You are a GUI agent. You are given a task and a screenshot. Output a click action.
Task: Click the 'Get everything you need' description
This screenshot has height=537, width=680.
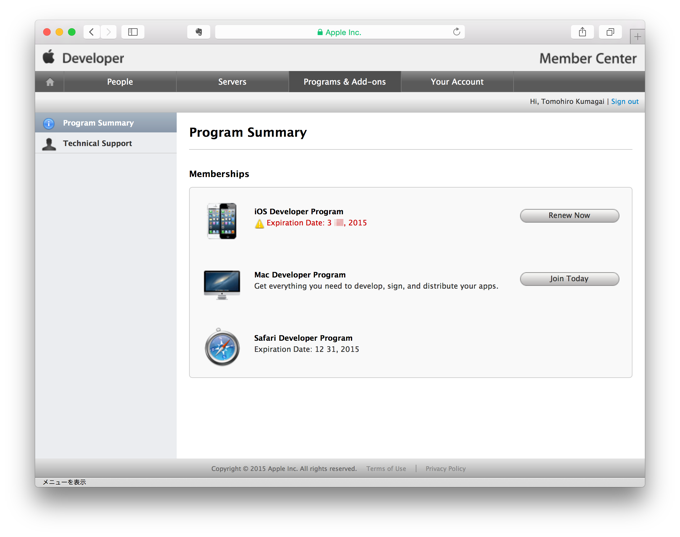(x=376, y=286)
